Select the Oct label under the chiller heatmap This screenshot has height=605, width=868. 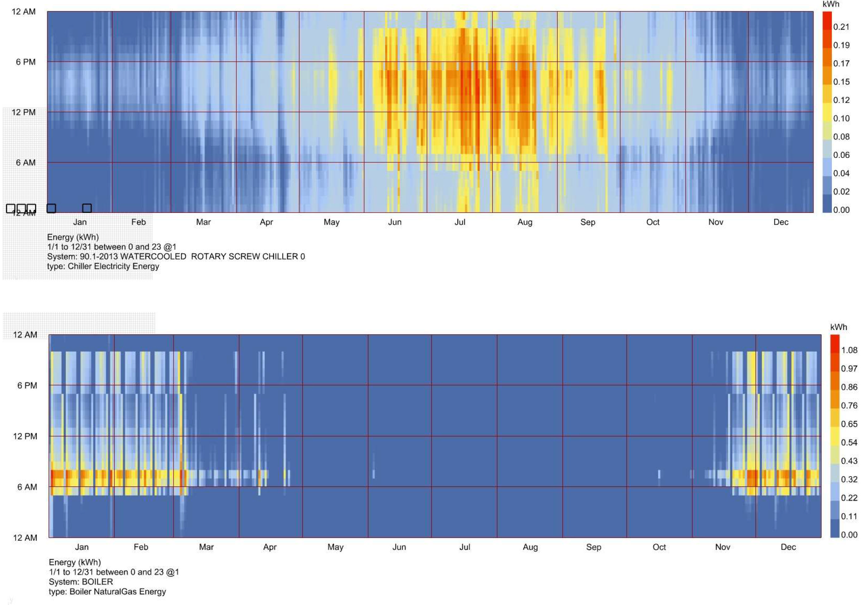tap(653, 222)
